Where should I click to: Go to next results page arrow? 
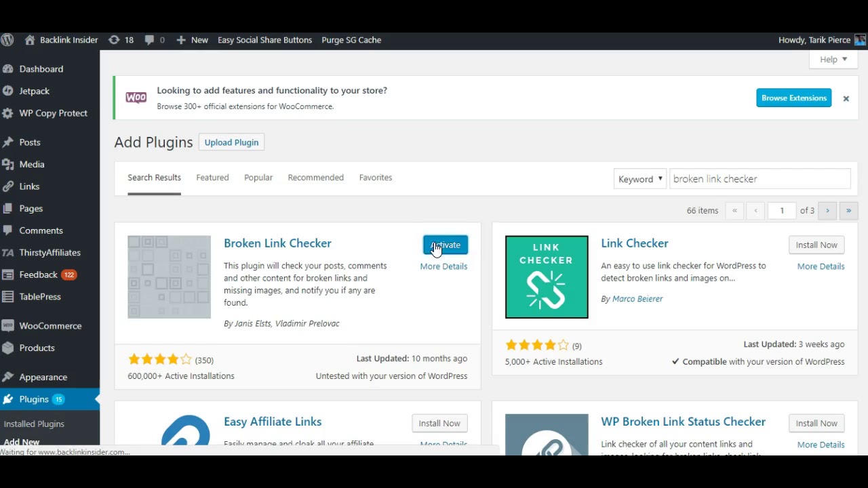827,211
